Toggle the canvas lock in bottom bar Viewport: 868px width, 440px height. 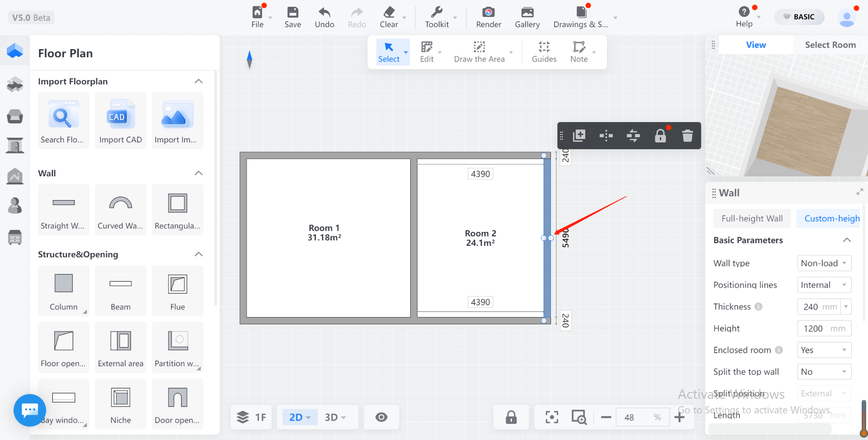(x=511, y=417)
